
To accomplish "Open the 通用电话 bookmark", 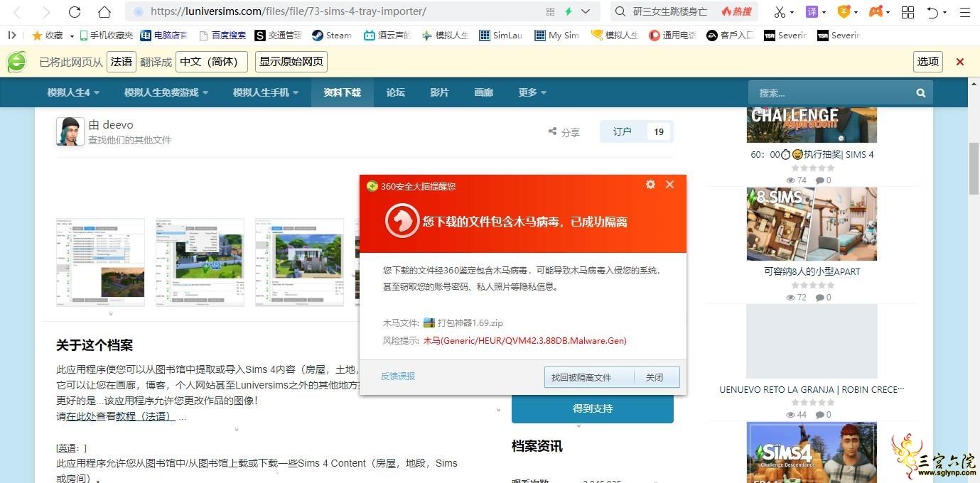I will point(672,36).
